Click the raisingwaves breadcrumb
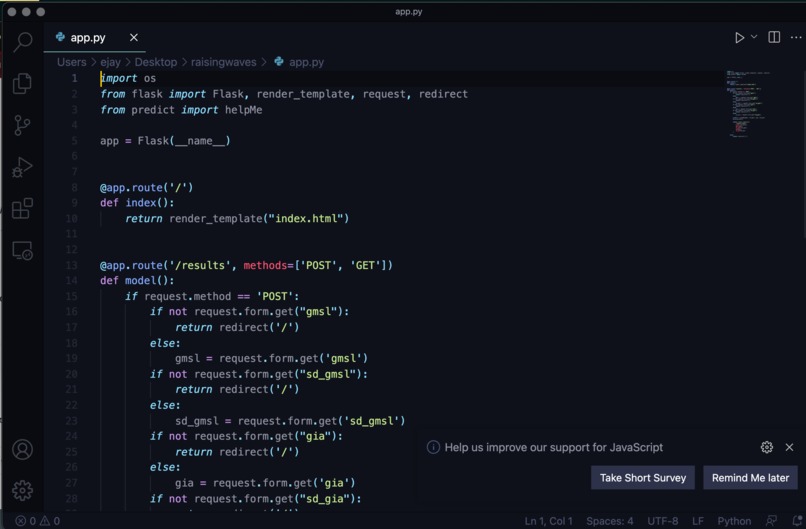This screenshot has height=529, width=806. click(224, 62)
